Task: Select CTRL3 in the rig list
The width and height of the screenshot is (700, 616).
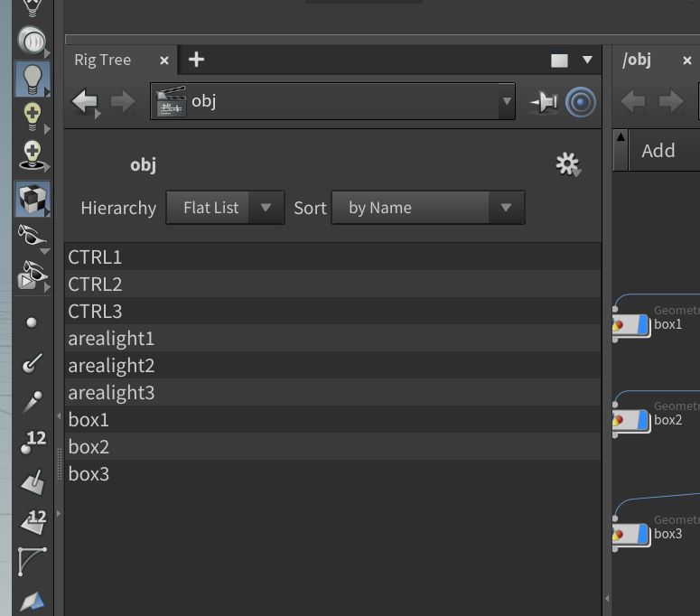Action: point(332,311)
